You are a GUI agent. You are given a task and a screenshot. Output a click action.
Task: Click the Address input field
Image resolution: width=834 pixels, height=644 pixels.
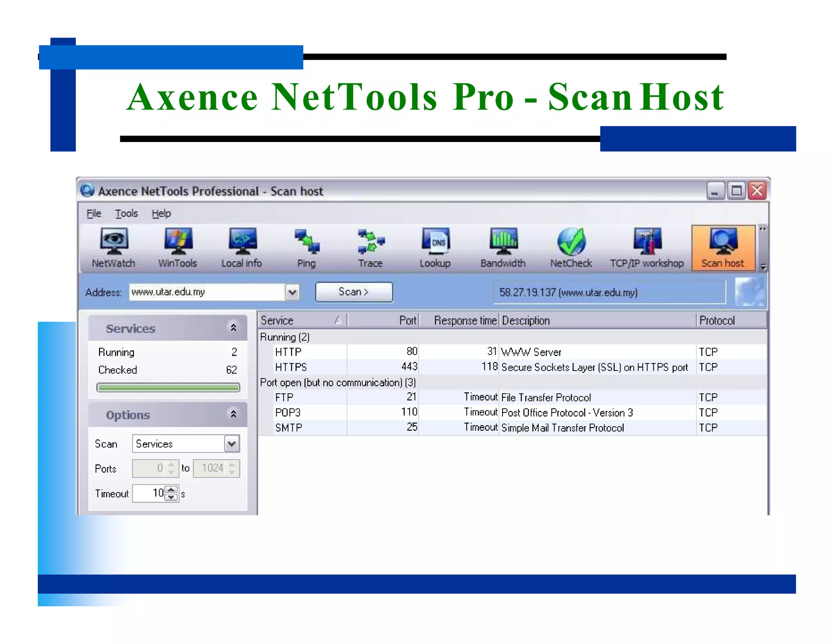click(x=207, y=292)
